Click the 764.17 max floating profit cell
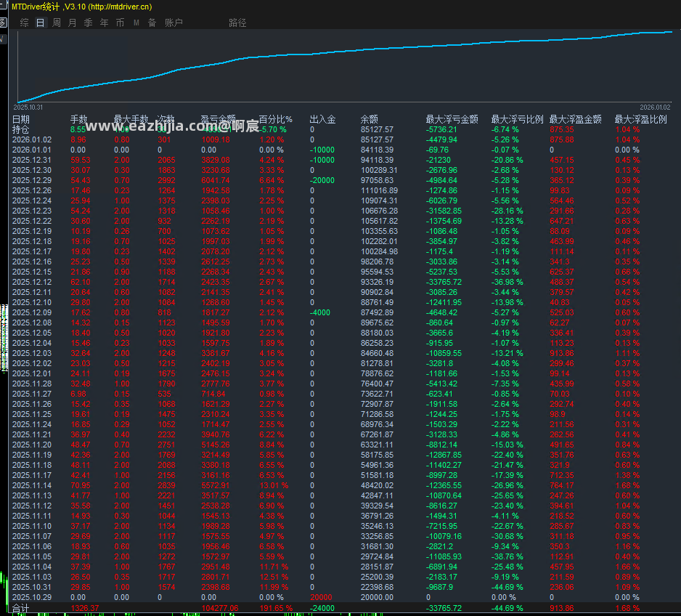The image size is (681, 616). tap(562, 485)
